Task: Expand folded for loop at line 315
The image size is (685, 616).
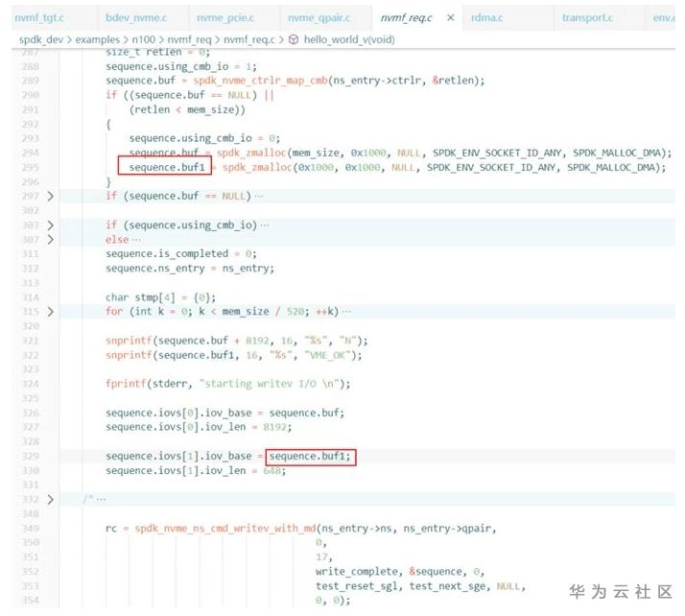Action: 50,312
